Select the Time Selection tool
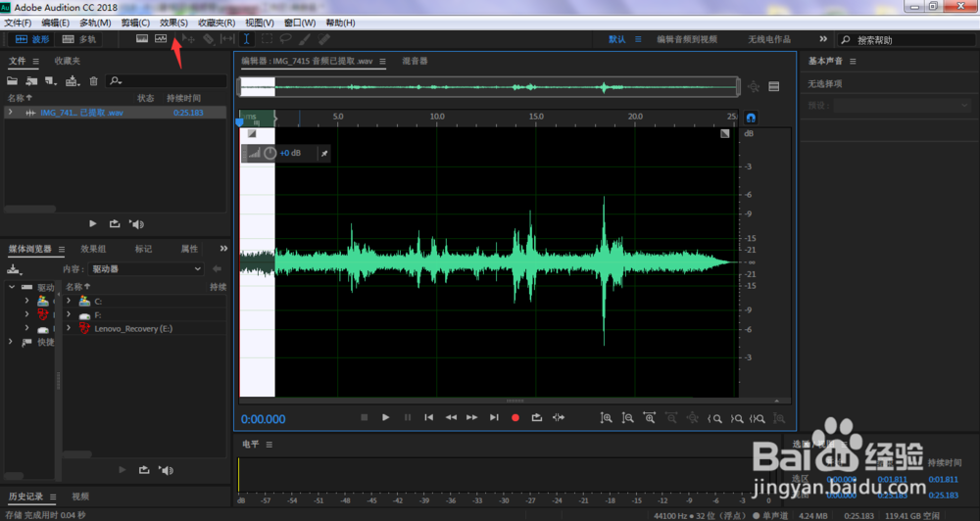980x521 pixels. (x=247, y=39)
